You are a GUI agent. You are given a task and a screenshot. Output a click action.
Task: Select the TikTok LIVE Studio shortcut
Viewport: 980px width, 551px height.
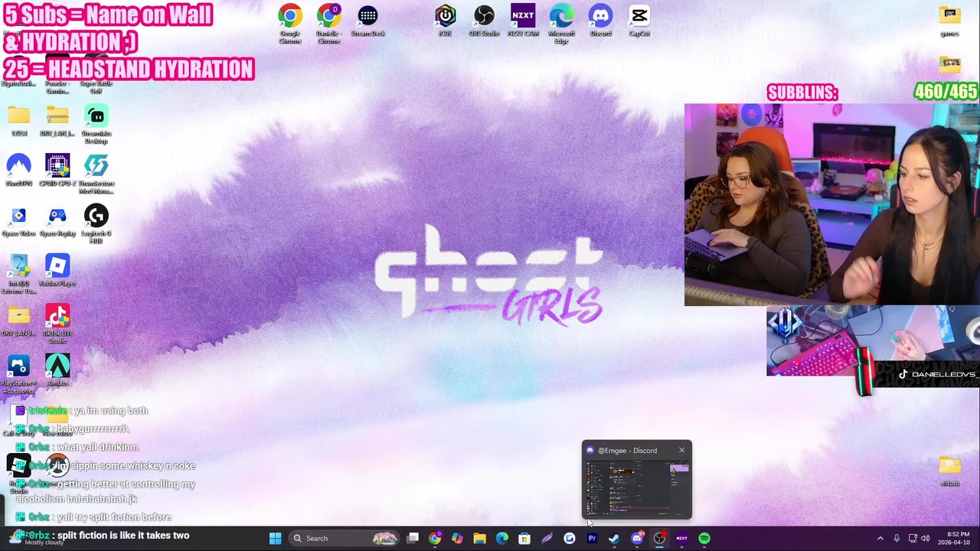pyautogui.click(x=57, y=324)
